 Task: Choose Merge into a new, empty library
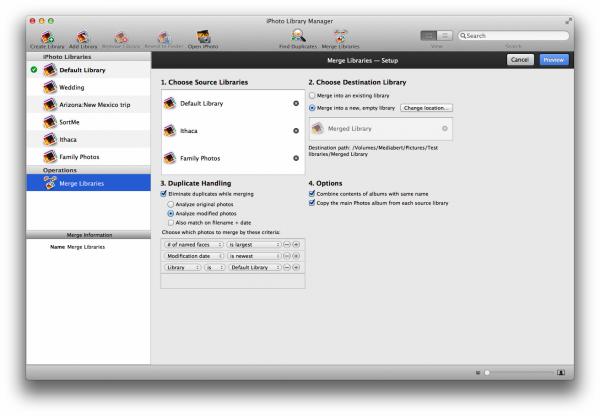click(x=312, y=108)
